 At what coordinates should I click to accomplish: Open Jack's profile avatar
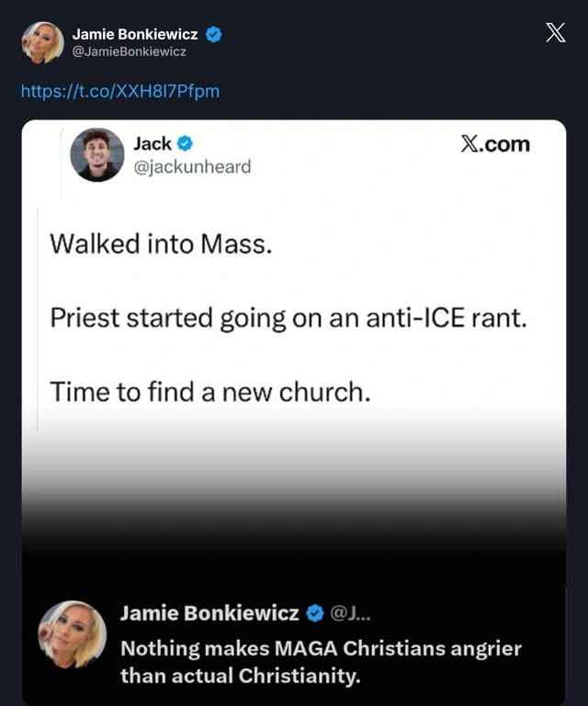pos(97,154)
